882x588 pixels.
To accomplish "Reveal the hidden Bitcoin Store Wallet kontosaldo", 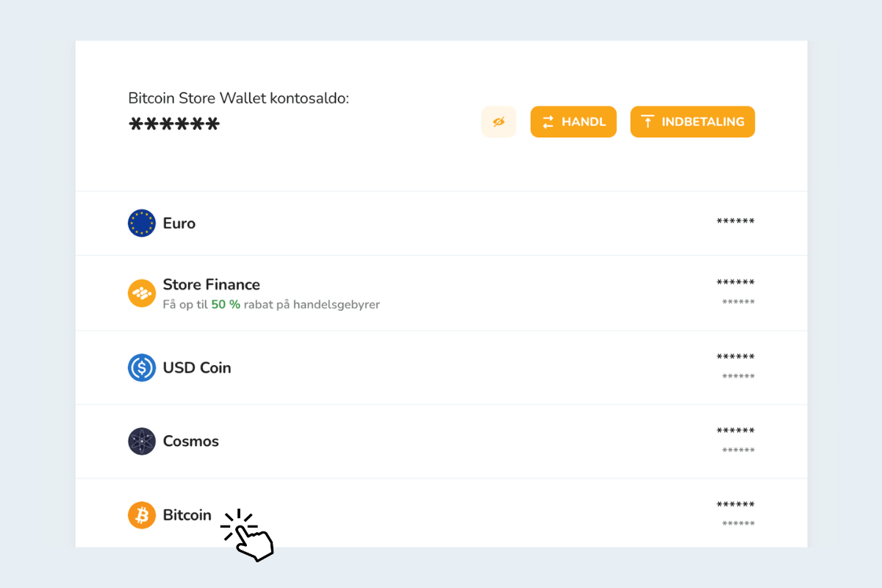I will [498, 121].
